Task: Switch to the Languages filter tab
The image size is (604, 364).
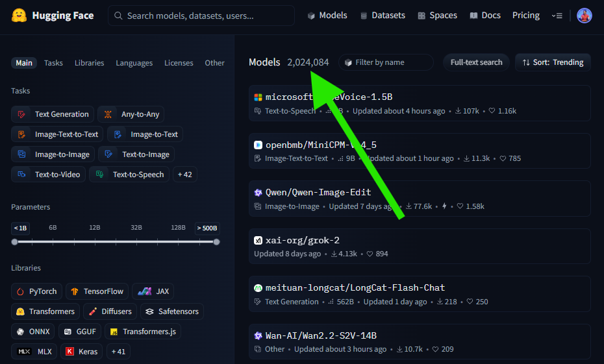Action: point(134,63)
